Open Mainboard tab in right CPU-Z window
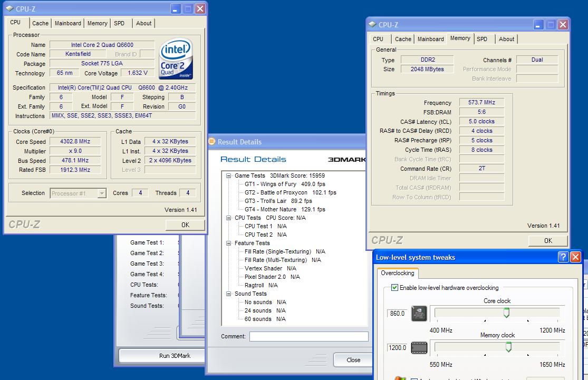 tap(430, 39)
